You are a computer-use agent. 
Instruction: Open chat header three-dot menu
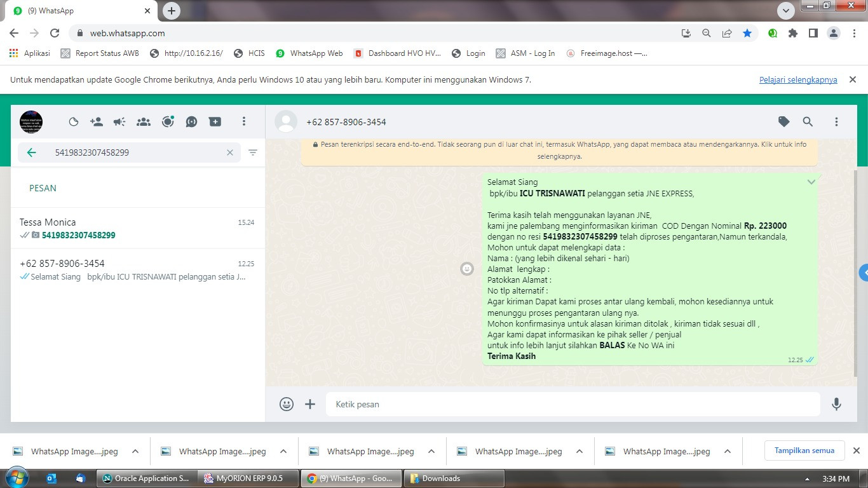click(x=836, y=121)
